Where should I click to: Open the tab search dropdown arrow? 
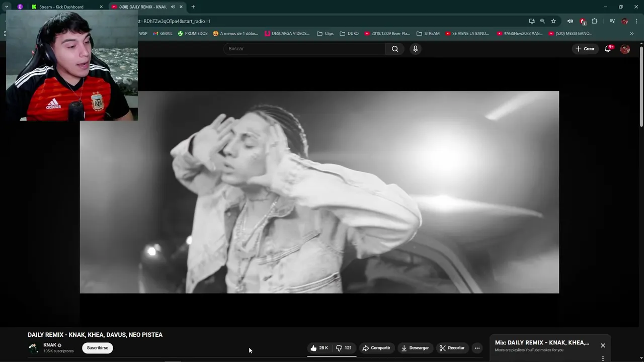(x=7, y=7)
